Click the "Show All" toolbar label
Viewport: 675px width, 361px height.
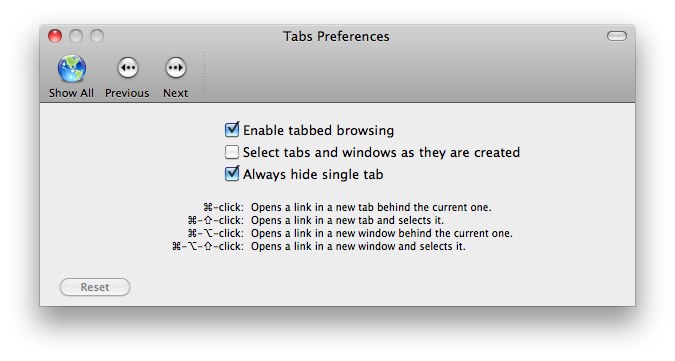tap(71, 93)
